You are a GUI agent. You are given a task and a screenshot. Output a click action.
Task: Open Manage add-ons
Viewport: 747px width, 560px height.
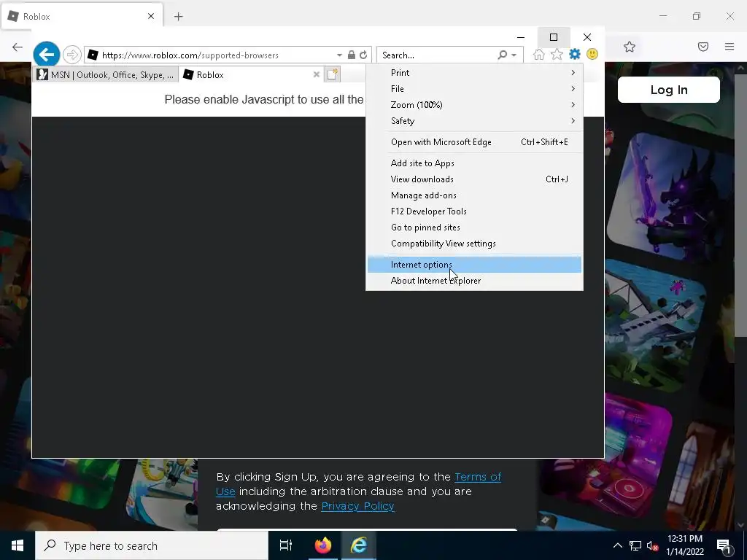(x=474, y=195)
